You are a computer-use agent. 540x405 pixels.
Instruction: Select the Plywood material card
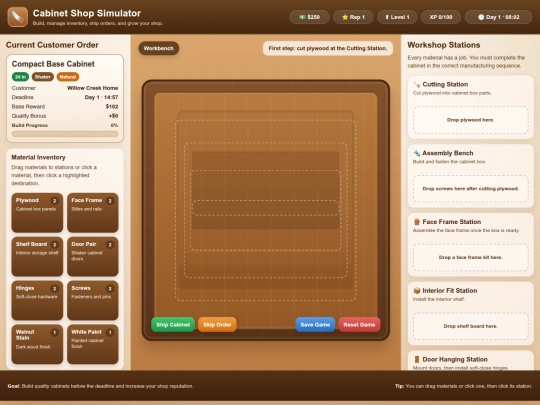tap(37, 212)
